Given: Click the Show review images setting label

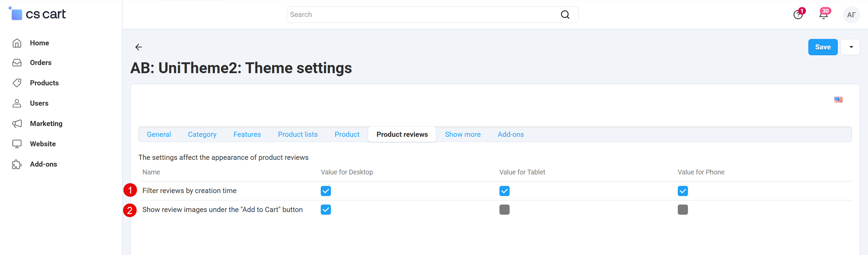Looking at the screenshot, I should (222, 210).
